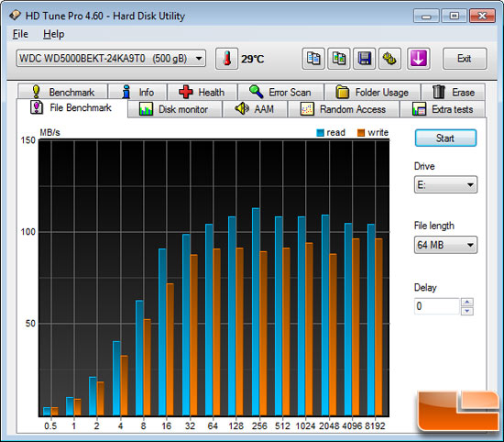Viewport: 504px width, 442px height.
Task: Open the Health tab with red cross
Action: coord(203,93)
